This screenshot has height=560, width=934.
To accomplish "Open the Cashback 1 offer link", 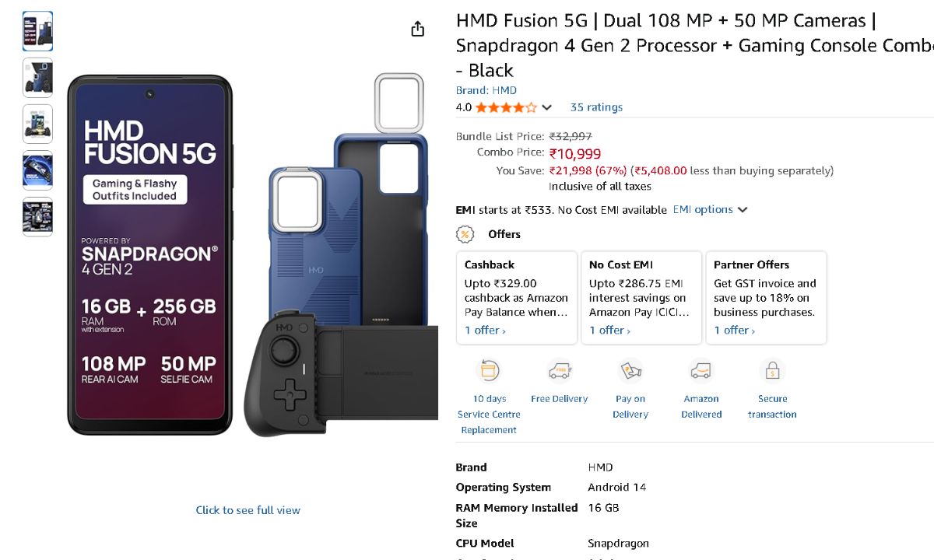I will (x=485, y=331).
